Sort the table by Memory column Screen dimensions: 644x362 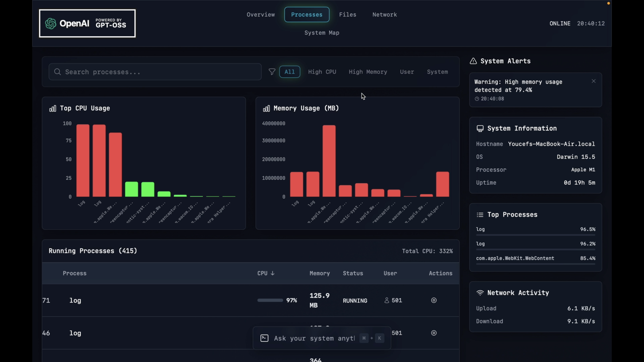(x=319, y=273)
